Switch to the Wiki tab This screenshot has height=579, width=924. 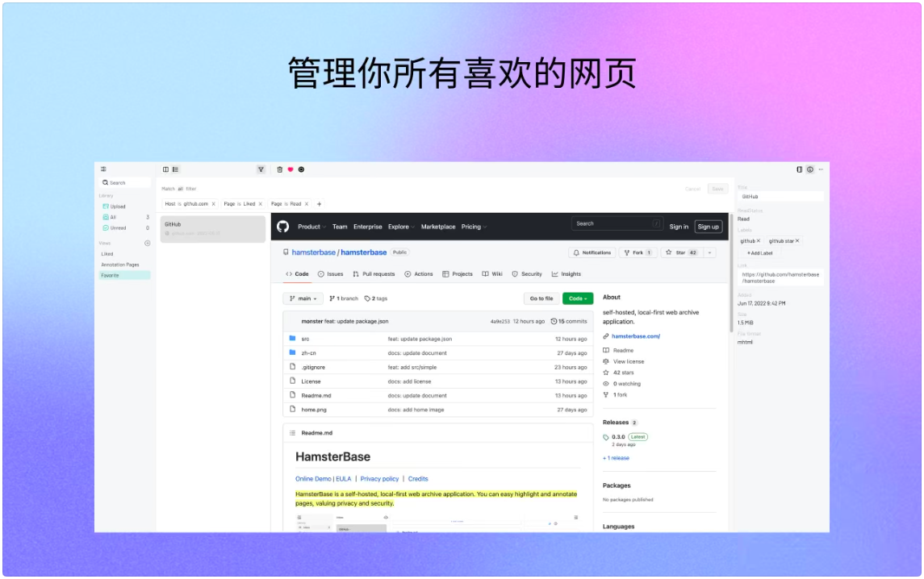[492, 274]
